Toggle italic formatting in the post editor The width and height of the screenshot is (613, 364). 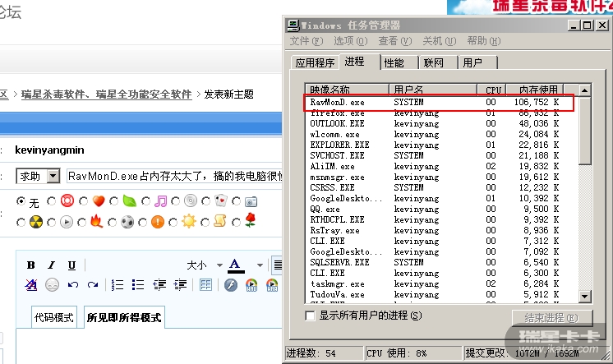51,265
